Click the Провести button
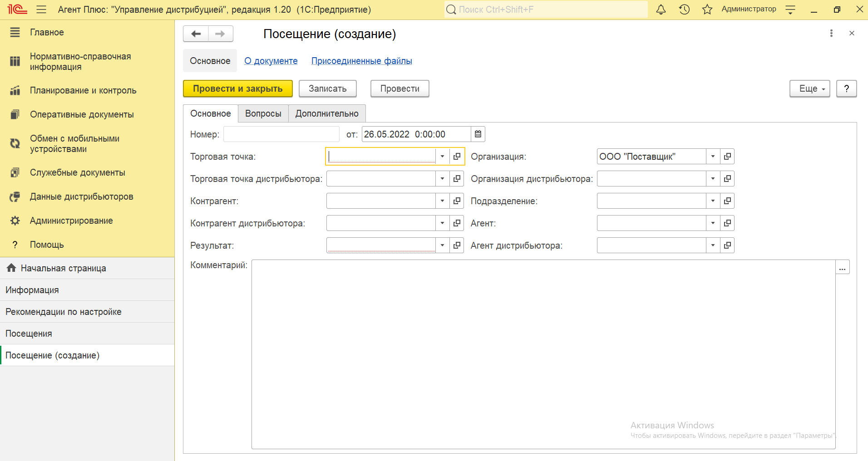The image size is (868, 461). (400, 88)
